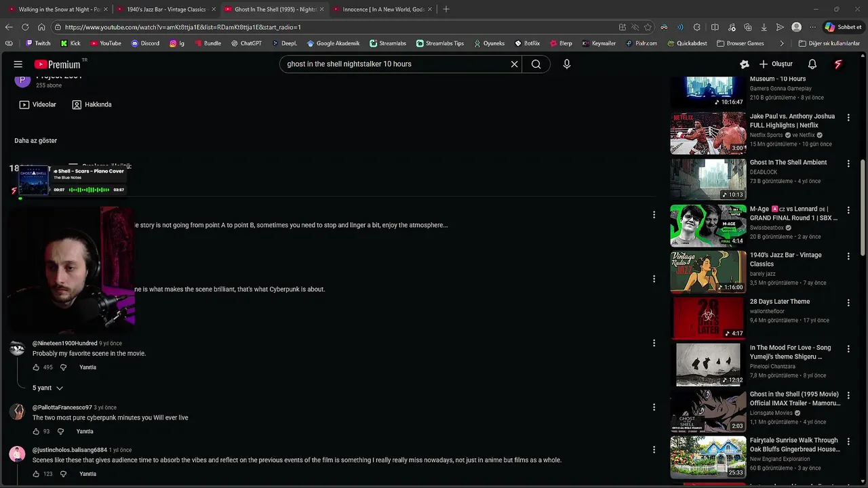Open 1940's Jazz Bar suggested video title
Screen dimensions: 868x488
pos(785,260)
